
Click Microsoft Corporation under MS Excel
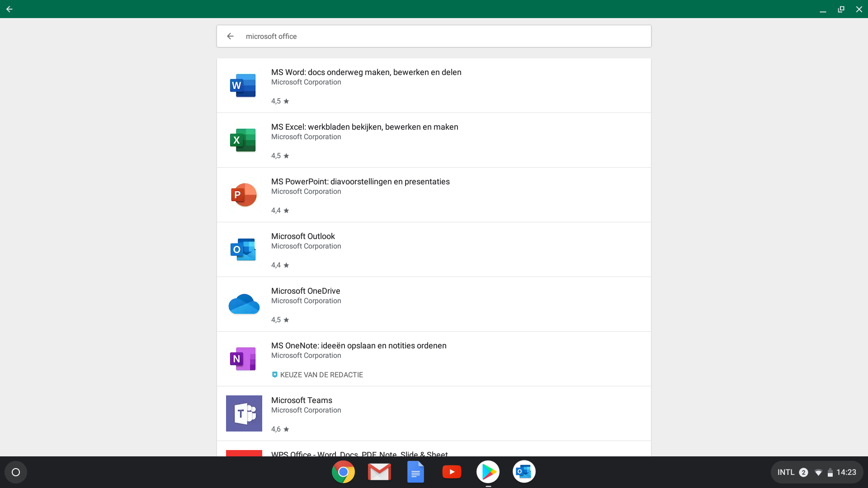pyautogui.click(x=306, y=137)
